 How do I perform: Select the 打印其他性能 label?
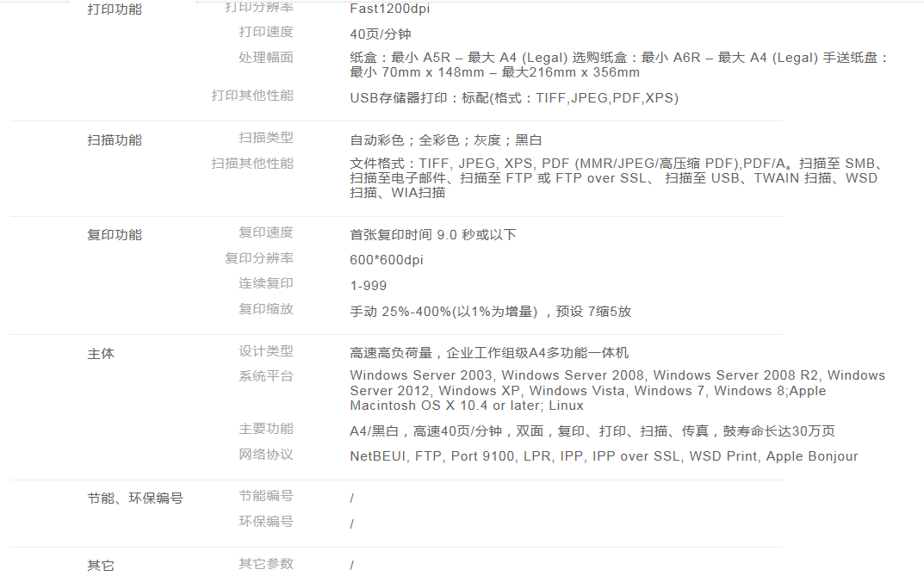252,96
